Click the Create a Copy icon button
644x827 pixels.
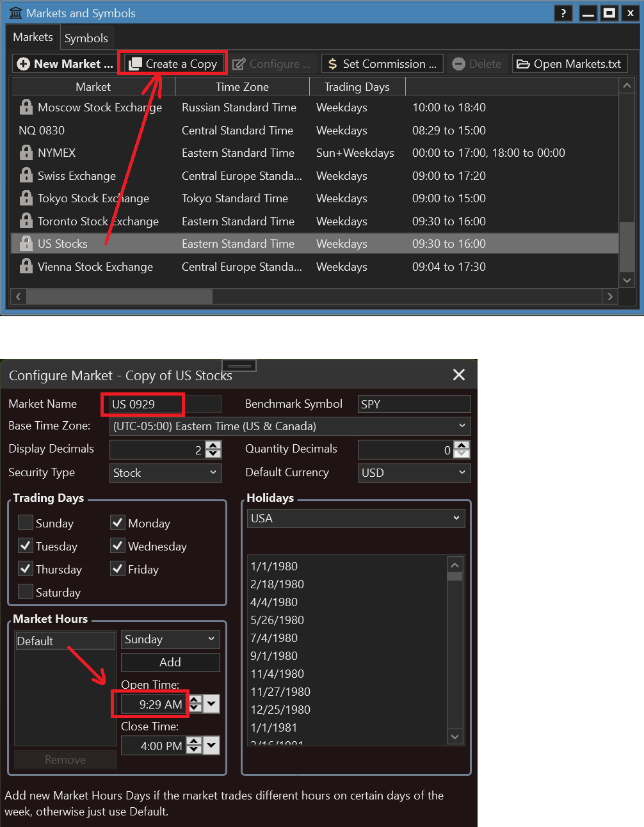[x=136, y=64]
